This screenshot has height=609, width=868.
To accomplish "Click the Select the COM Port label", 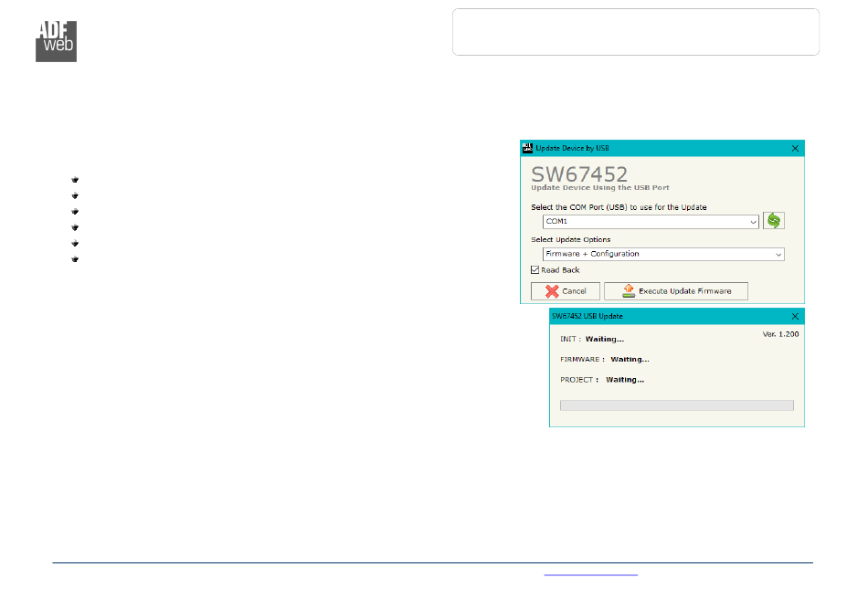I will 619,207.
